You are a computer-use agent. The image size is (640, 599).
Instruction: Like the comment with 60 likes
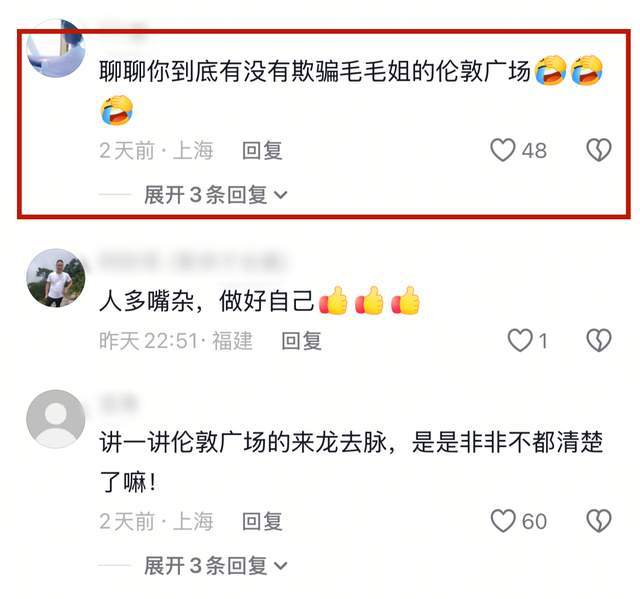pos(502,521)
